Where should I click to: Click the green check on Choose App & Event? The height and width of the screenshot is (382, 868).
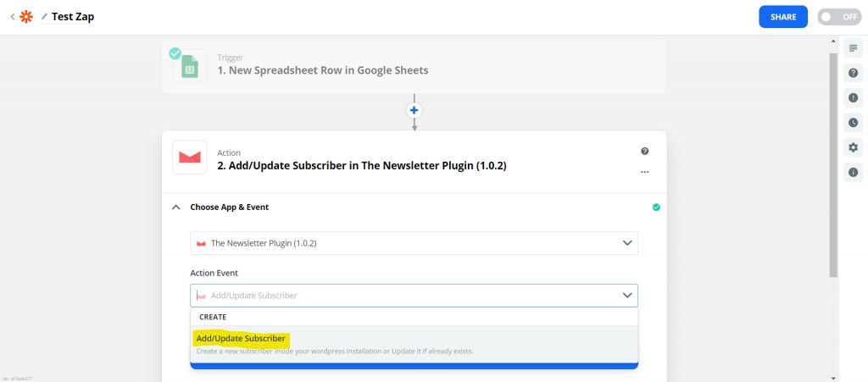tap(656, 208)
